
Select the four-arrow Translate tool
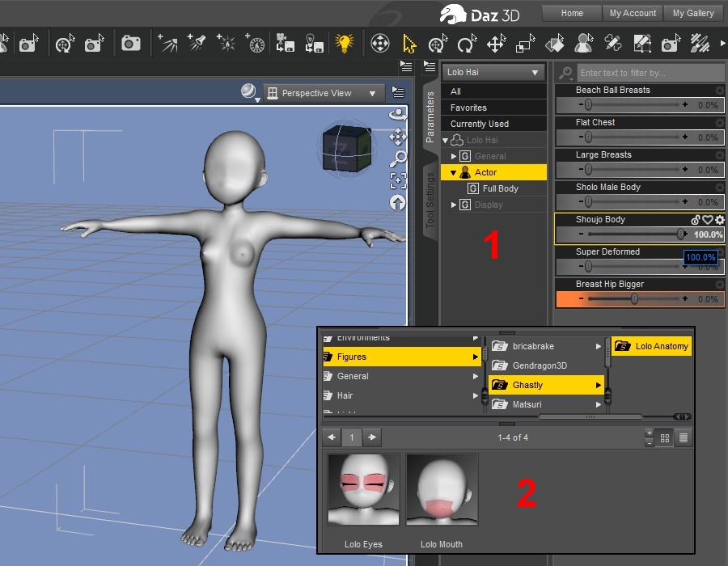coord(497,44)
